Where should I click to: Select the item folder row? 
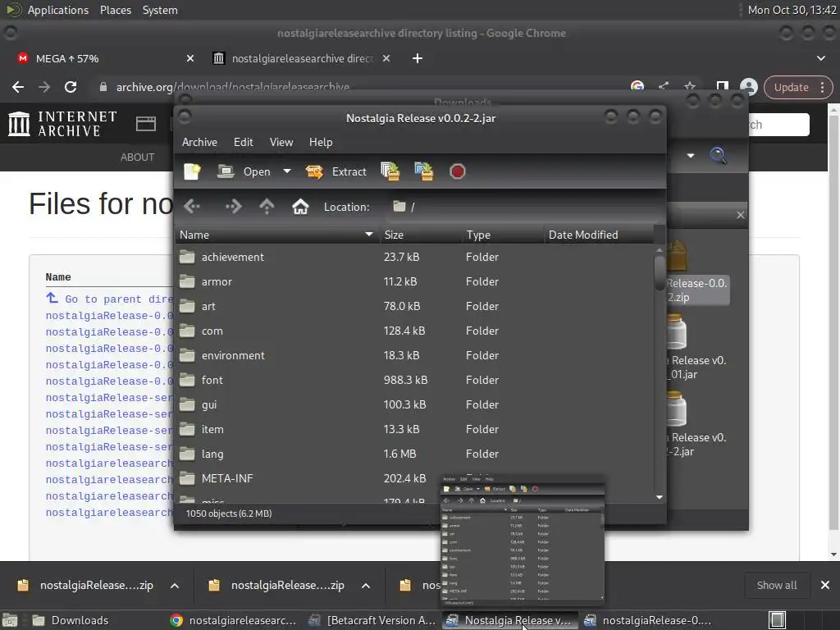pyautogui.click(x=414, y=430)
